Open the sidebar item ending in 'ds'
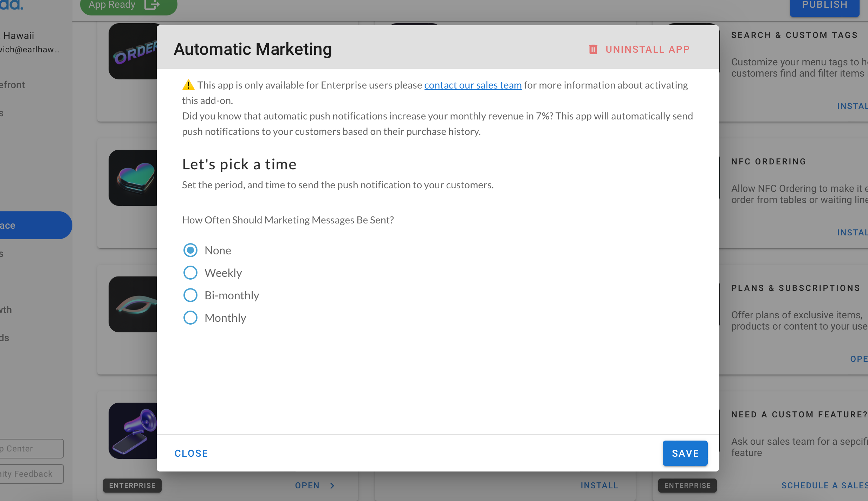Screen dimensions: 868x501 click(x=5, y=338)
